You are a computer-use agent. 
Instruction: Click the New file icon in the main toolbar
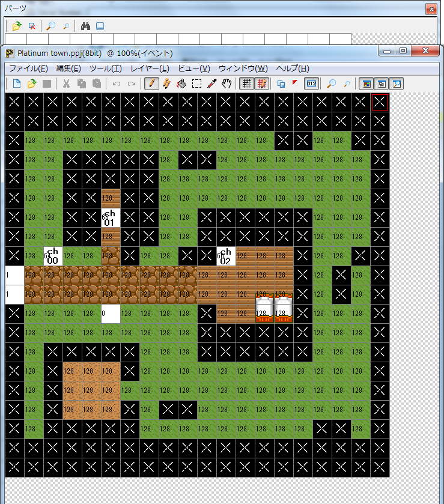click(17, 84)
